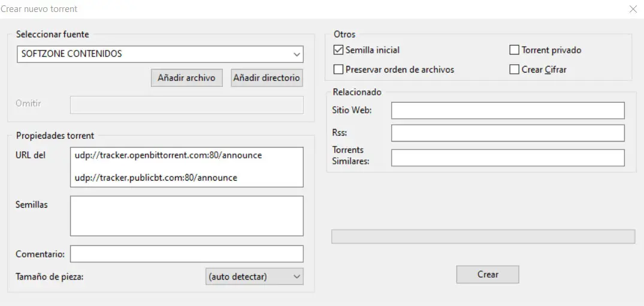
Task: Expand the Tamaño de pieza dropdown
Action: pos(254,277)
